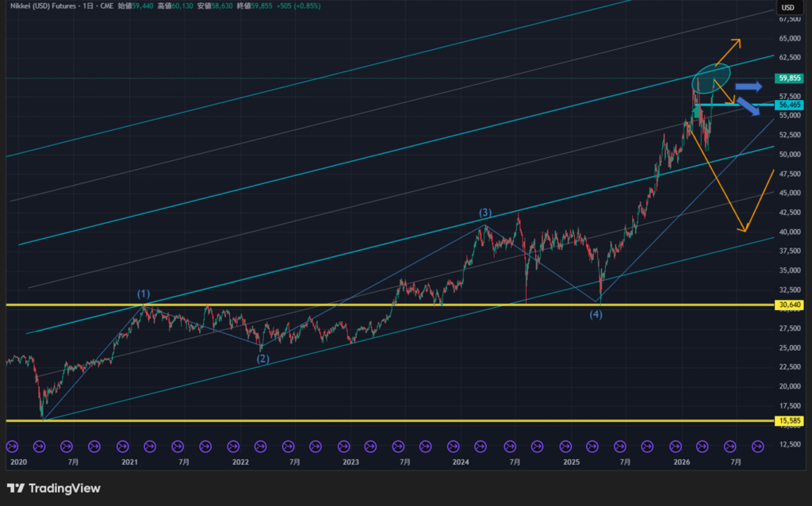This screenshot has height=506, width=812.
Task: Click the TradingView logo
Action: tap(53, 489)
